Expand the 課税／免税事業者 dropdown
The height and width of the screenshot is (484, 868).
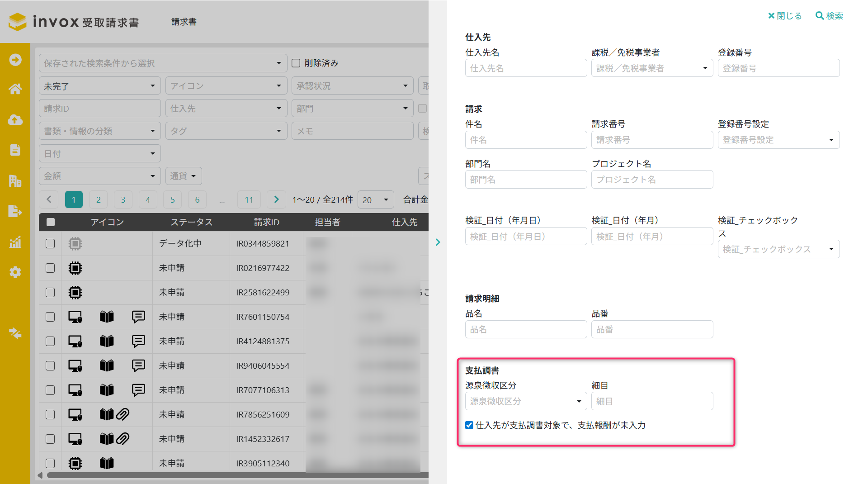point(652,68)
